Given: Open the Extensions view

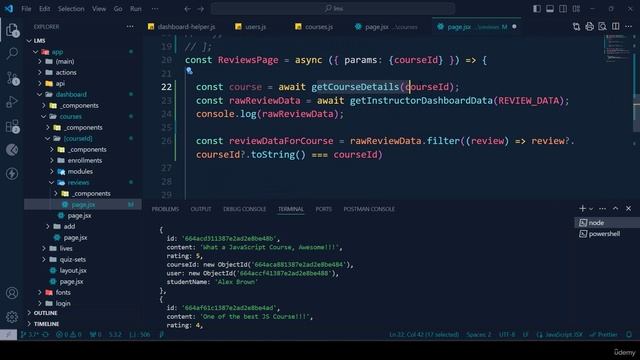Looking at the screenshot, I should click(12, 126).
